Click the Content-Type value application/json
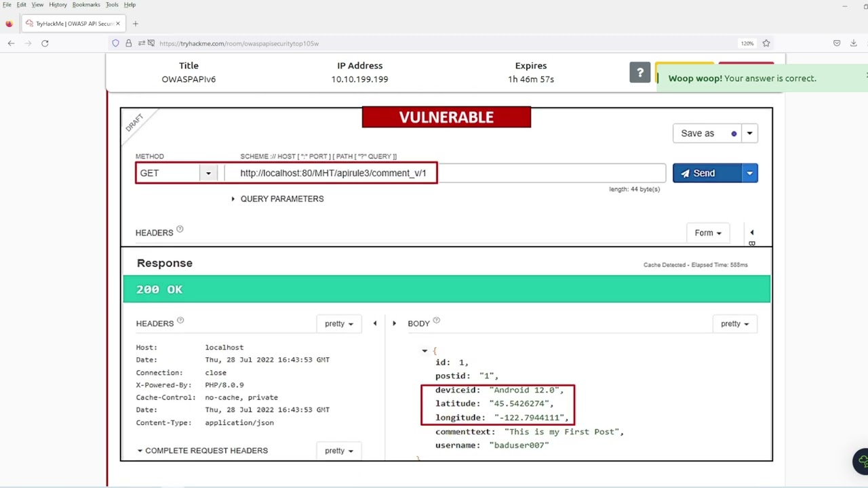 239,422
